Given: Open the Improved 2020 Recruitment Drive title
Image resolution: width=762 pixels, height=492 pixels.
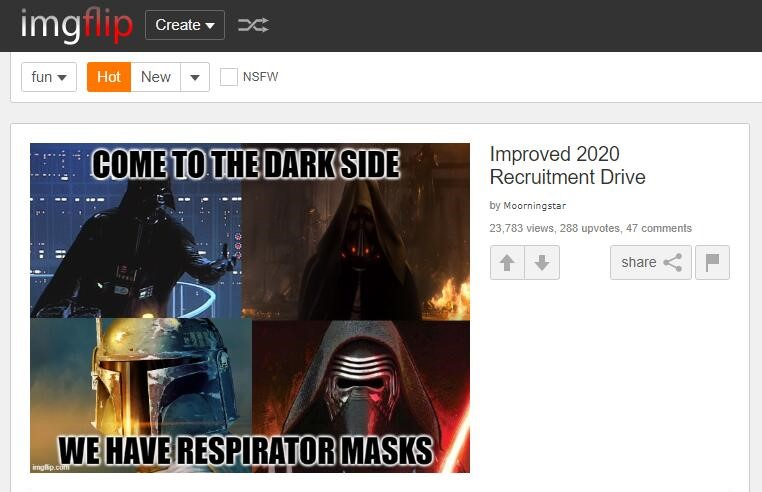Looking at the screenshot, I should pyautogui.click(x=568, y=165).
